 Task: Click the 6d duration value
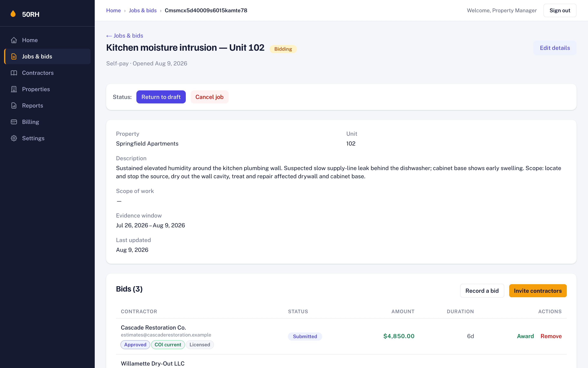(470, 336)
